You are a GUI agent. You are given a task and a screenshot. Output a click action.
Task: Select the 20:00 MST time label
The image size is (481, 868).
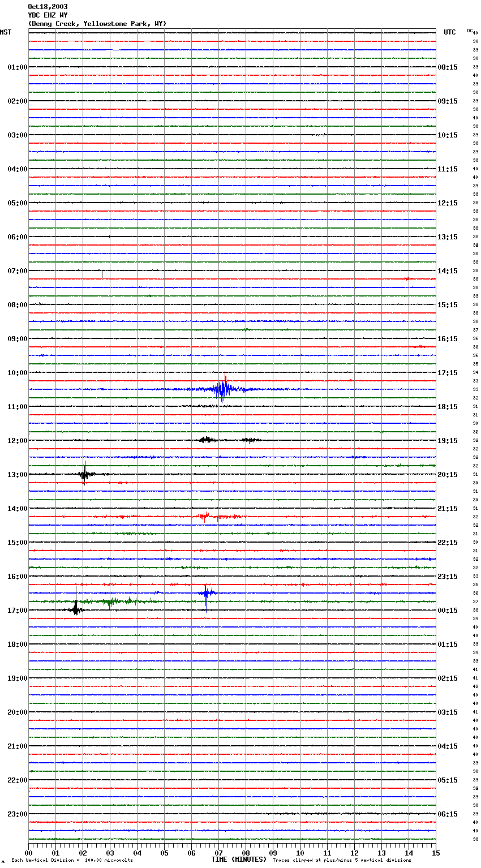(18, 712)
